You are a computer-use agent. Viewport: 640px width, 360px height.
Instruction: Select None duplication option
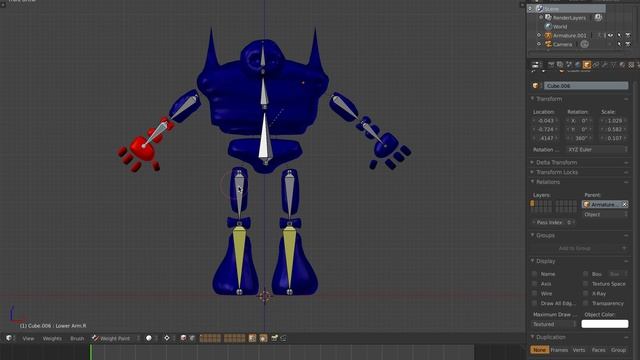pos(540,350)
